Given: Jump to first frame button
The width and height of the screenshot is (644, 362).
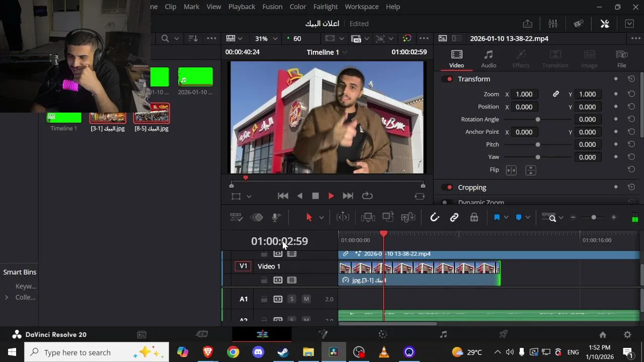Looking at the screenshot, I should point(283,196).
